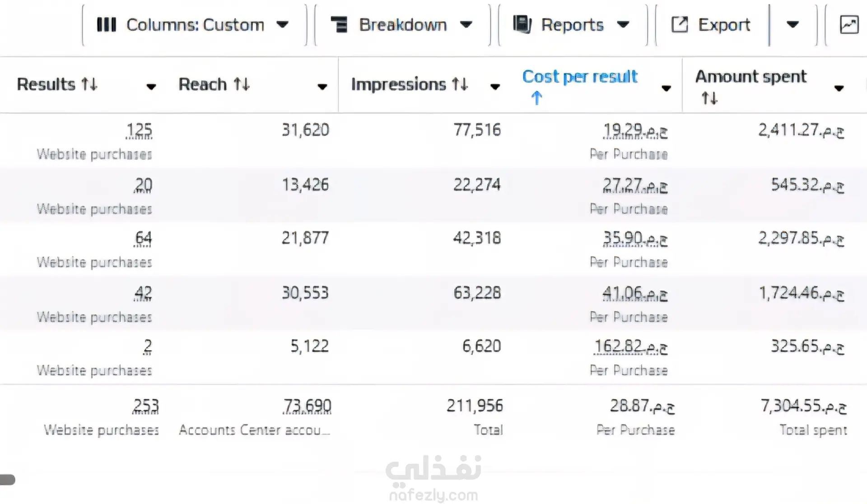Screen dimensions: 867x504
Task: Click the horizontal scrollbar handle
Action: click(8, 480)
